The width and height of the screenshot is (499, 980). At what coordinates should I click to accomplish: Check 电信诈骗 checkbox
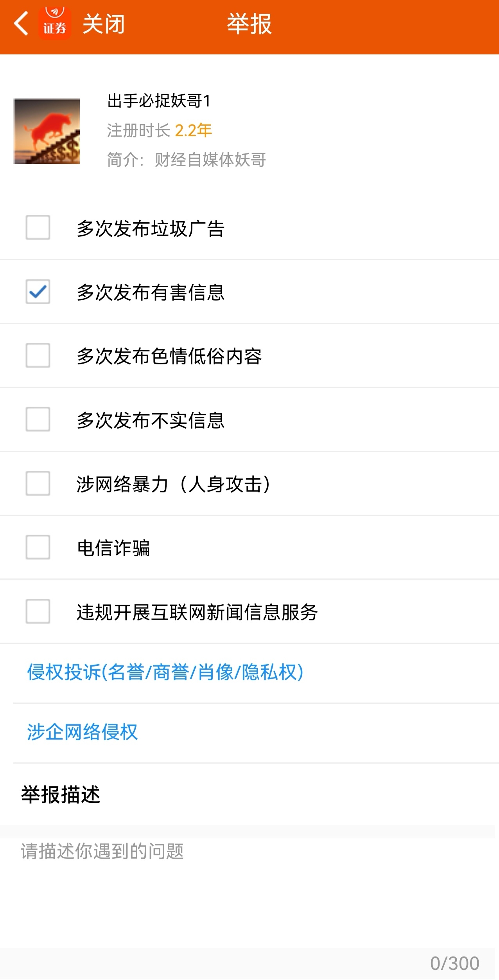tap(38, 547)
